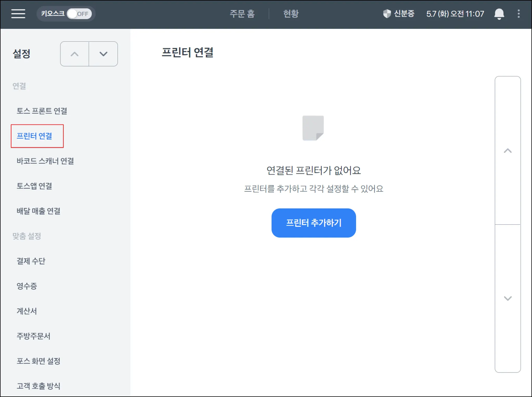The height and width of the screenshot is (397, 532).
Task: Open 영수증 settings item
Action: click(27, 286)
